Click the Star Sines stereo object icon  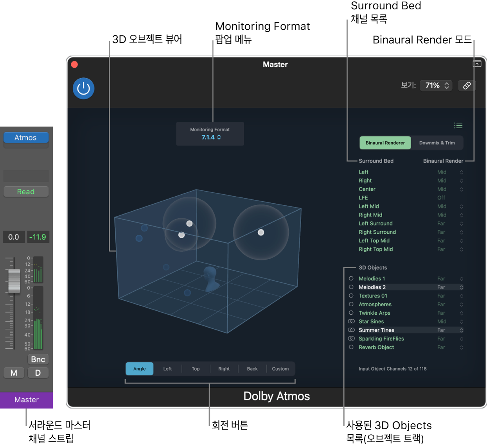tap(351, 322)
